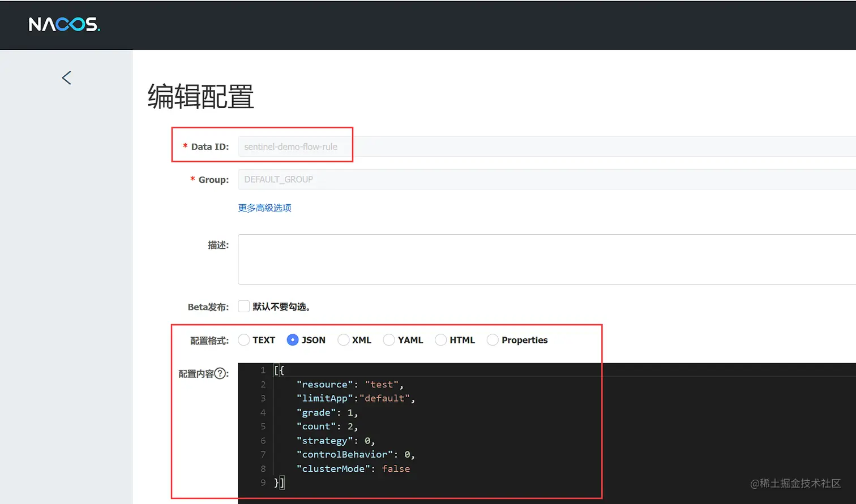Screen dimensions: 856x504
Task: Go back using the left arrow icon
Action: point(67,77)
